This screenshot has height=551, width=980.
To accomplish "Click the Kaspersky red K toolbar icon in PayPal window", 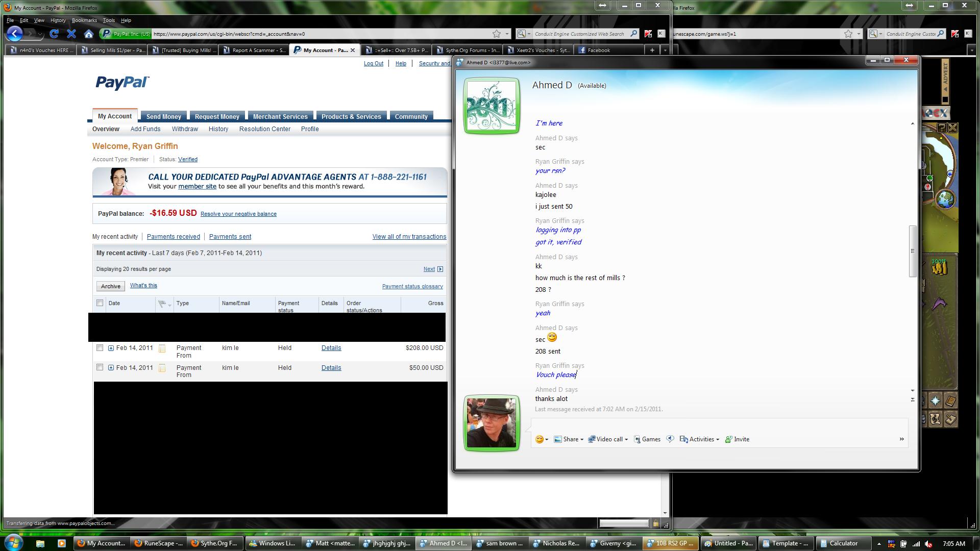I will (648, 34).
